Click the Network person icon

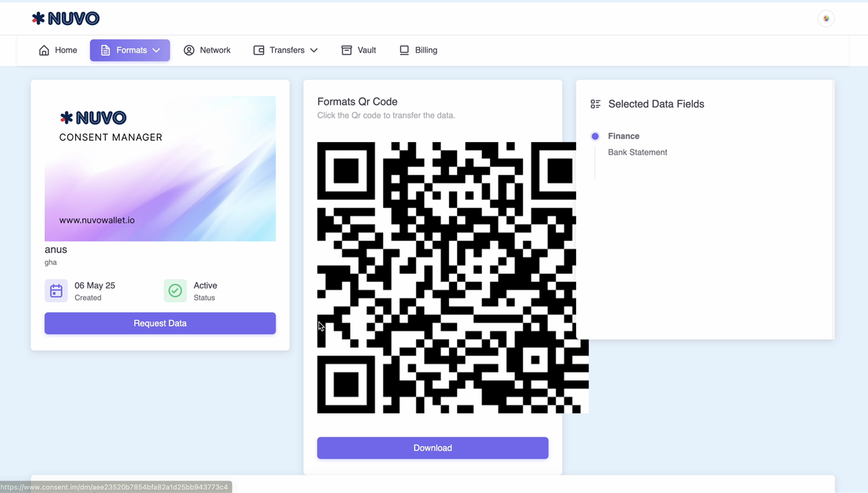(189, 50)
